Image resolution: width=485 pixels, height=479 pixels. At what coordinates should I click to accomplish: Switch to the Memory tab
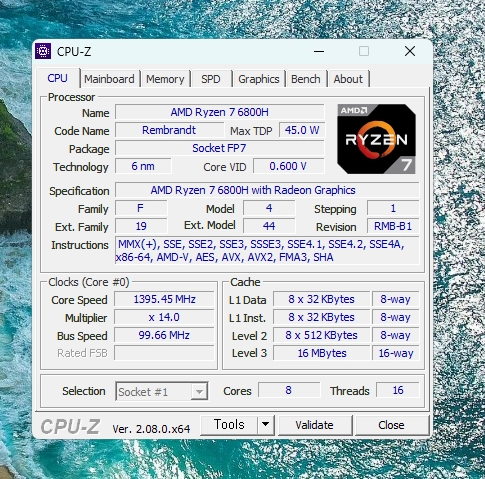point(165,79)
